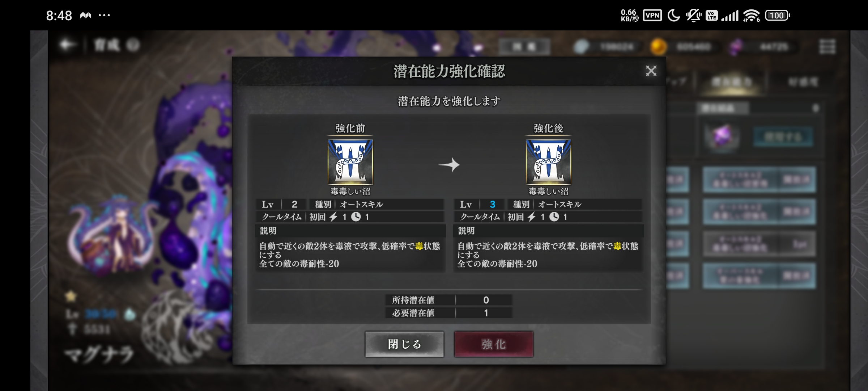Click the blurred teal button beside purple crystal
Screen dimensions: 868x391
point(783,137)
